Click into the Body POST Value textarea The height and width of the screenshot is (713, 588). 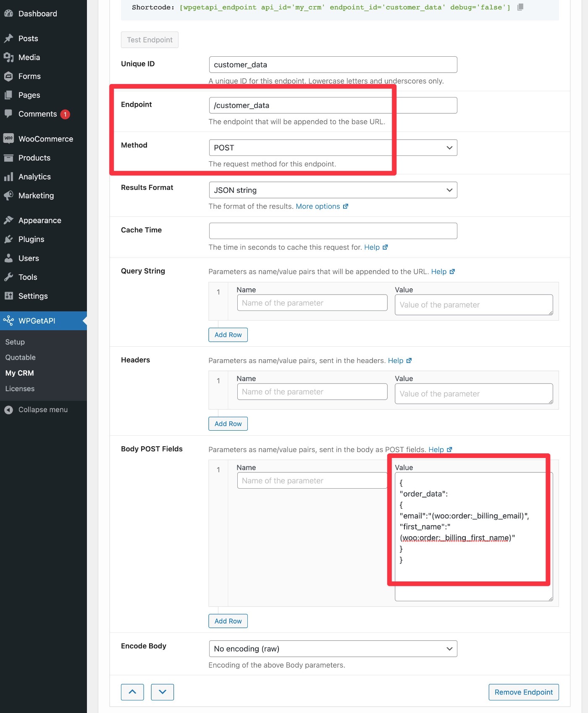[474, 537]
